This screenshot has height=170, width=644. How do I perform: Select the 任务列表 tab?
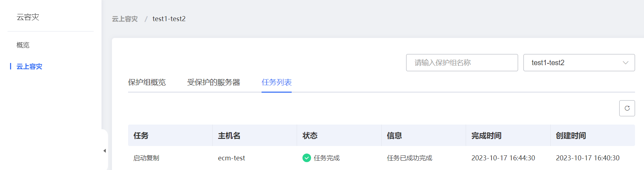(276, 82)
